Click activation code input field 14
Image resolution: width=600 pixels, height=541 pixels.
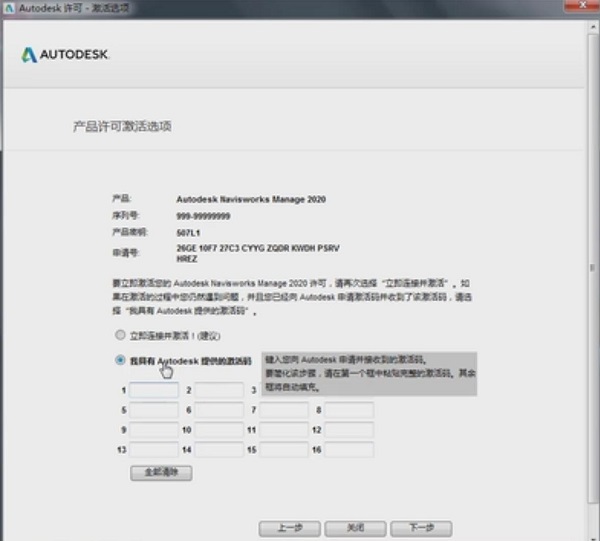click(219, 450)
